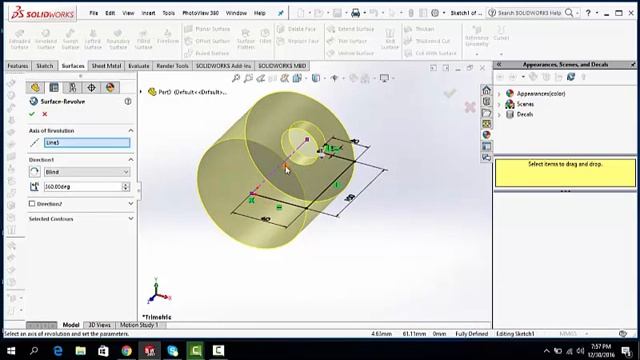The height and width of the screenshot is (360, 640).
Task: Switch to the 3D Views bottom tab
Action: 99,325
